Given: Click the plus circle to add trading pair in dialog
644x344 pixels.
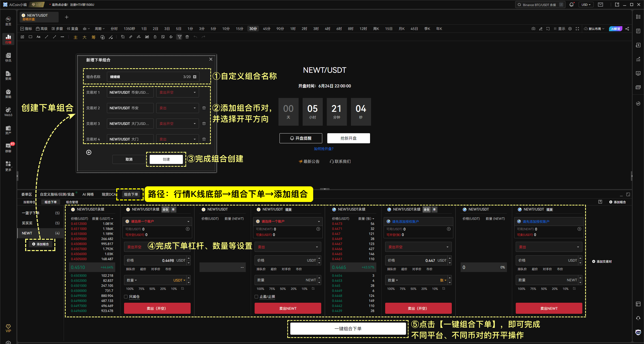Looking at the screenshot, I should click(x=89, y=152).
